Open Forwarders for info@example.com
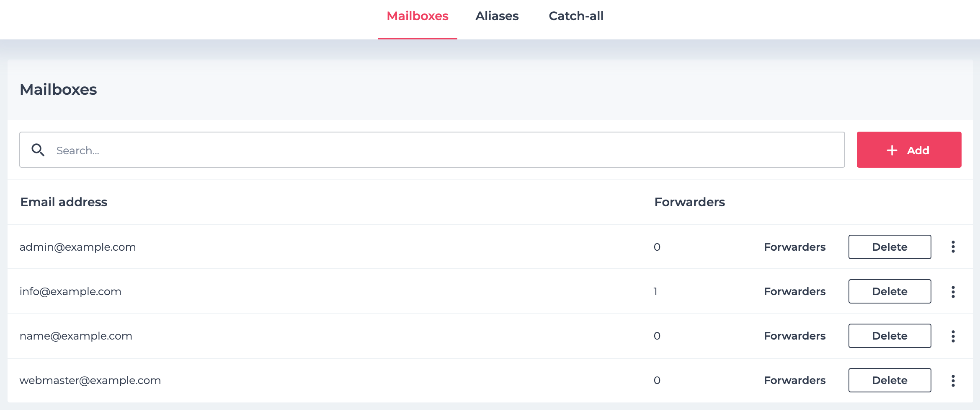The image size is (980, 410). click(794, 291)
